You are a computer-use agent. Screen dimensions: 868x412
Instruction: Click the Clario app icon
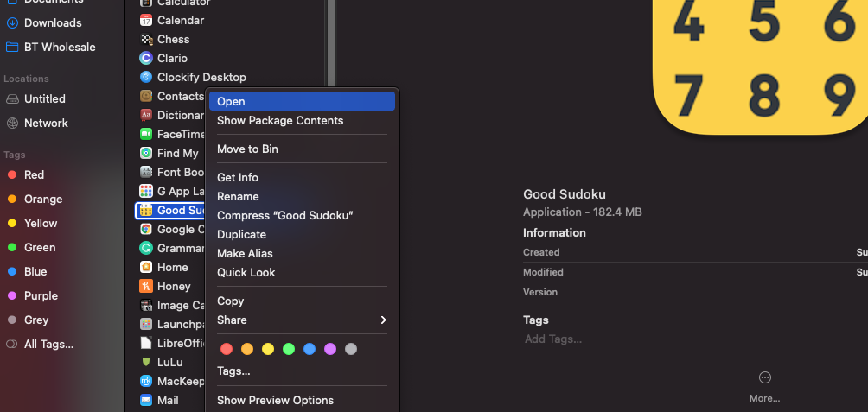[x=145, y=58]
